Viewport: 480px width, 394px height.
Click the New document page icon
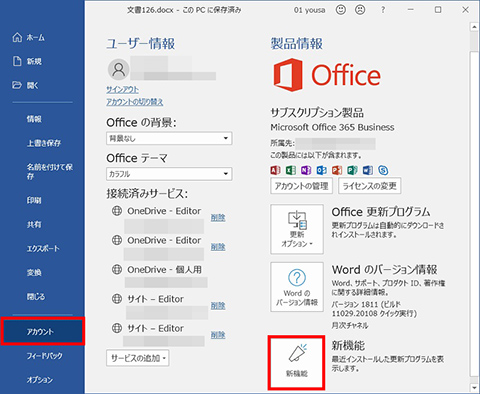[17, 61]
